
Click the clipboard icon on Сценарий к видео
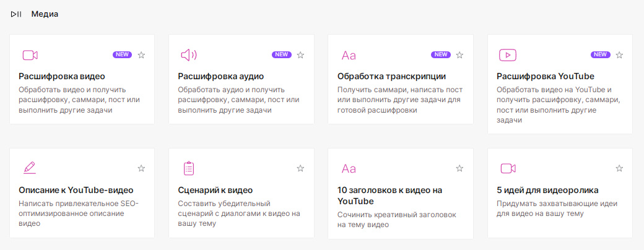[189, 168]
